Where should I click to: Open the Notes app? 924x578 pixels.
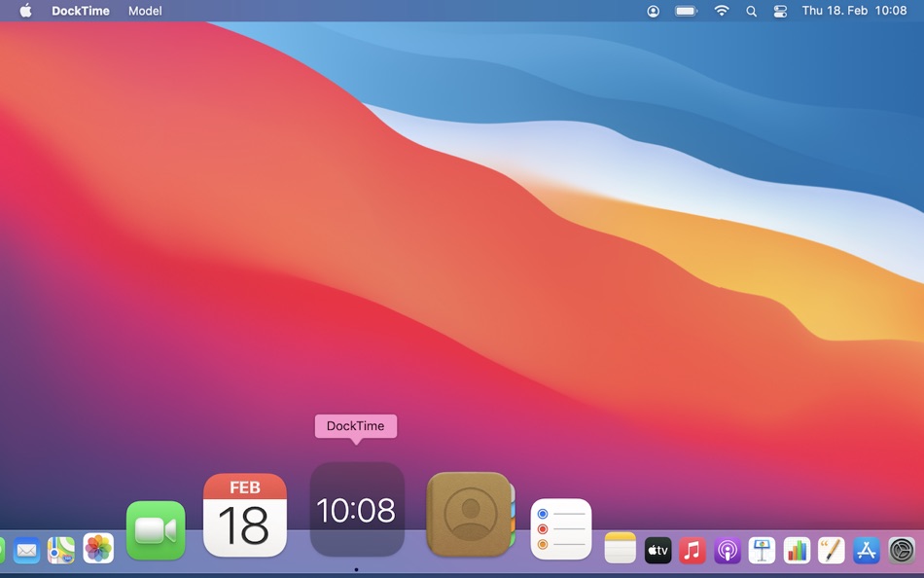coord(621,550)
